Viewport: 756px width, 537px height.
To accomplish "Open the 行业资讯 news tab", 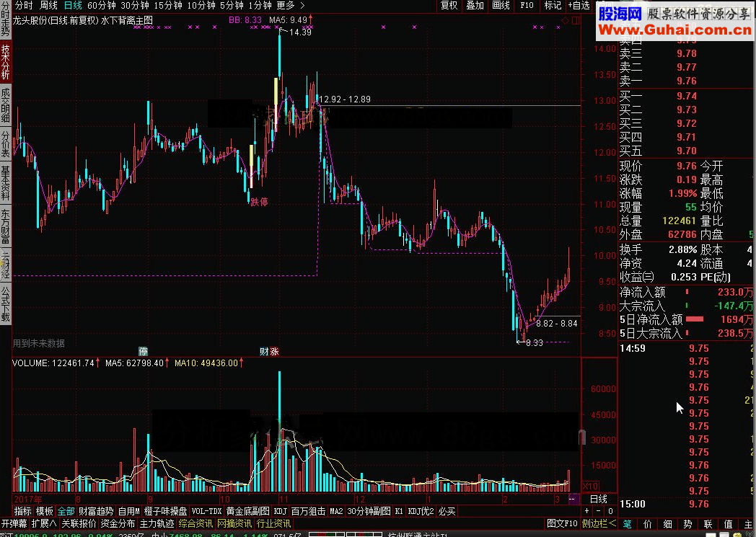I will pyautogui.click(x=273, y=523).
